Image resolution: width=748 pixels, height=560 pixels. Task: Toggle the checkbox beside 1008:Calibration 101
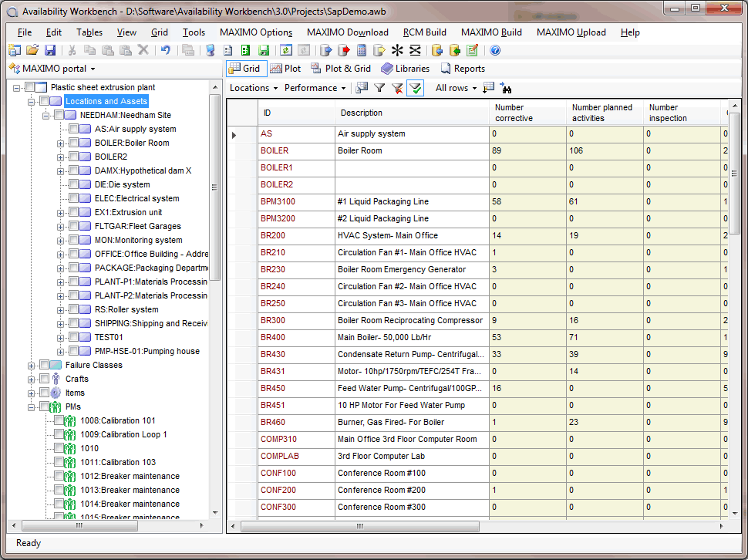click(x=57, y=420)
